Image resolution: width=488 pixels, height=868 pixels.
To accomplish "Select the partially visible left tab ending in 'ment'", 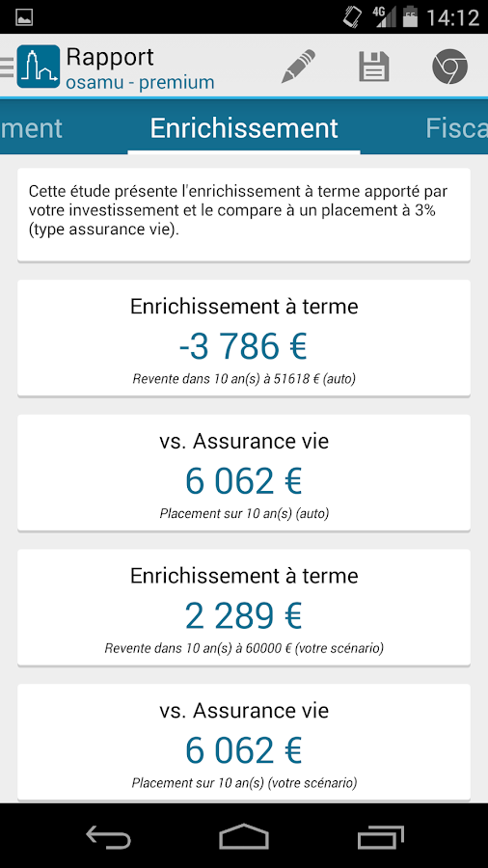I will [x=31, y=128].
